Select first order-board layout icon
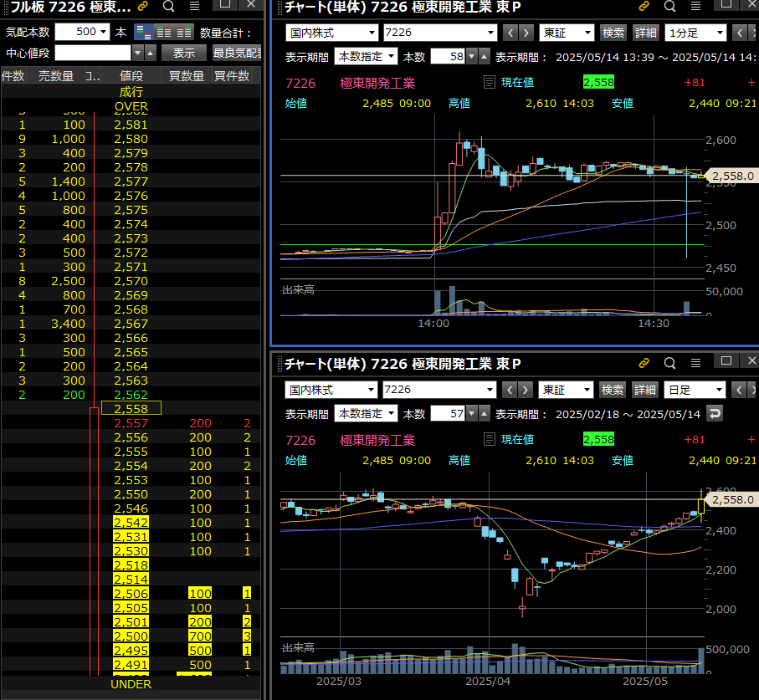759x700 pixels. pos(143,33)
